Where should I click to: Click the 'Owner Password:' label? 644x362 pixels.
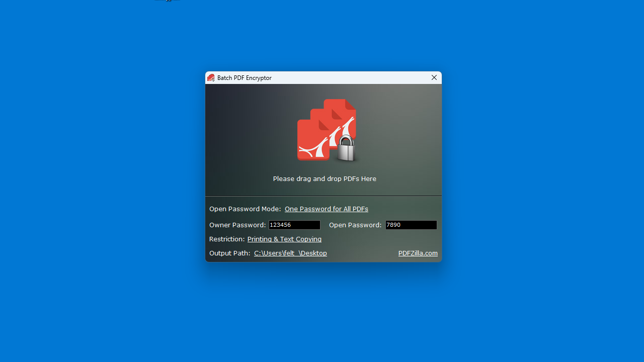click(237, 225)
